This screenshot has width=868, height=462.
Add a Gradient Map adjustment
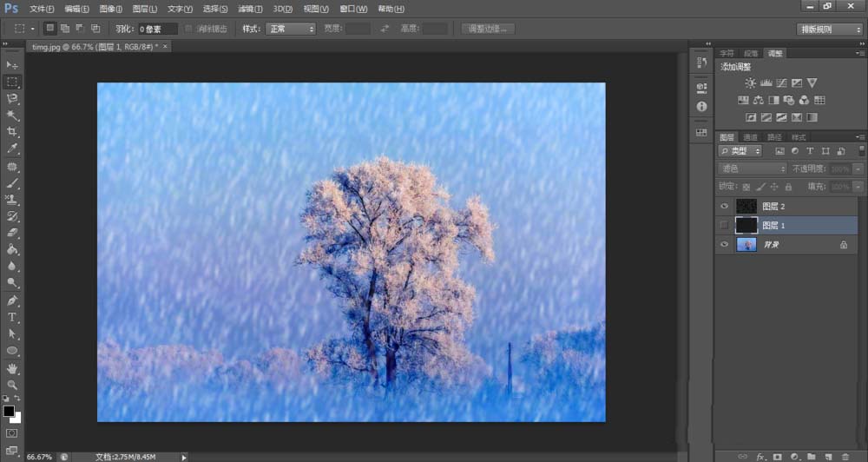click(x=812, y=117)
